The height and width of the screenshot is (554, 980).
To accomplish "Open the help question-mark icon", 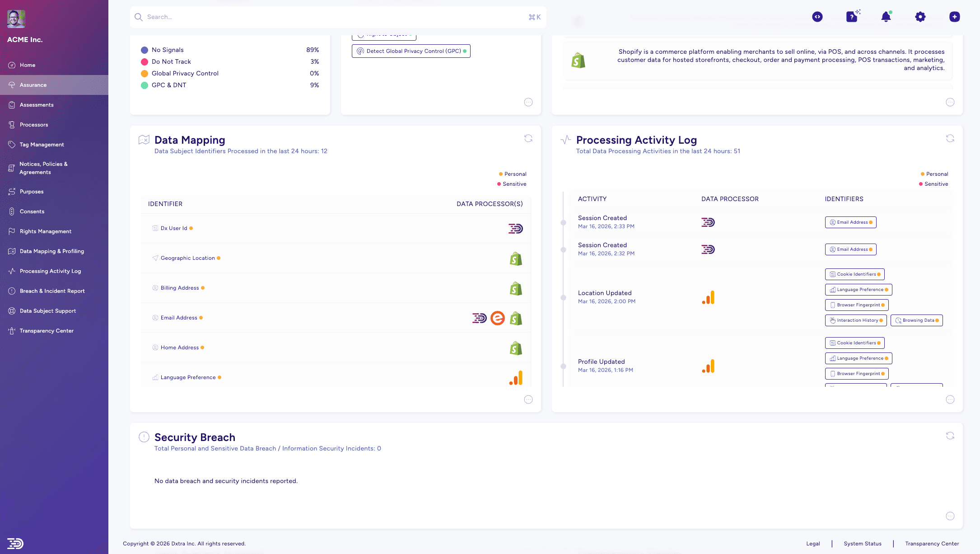I will tap(852, 17).
